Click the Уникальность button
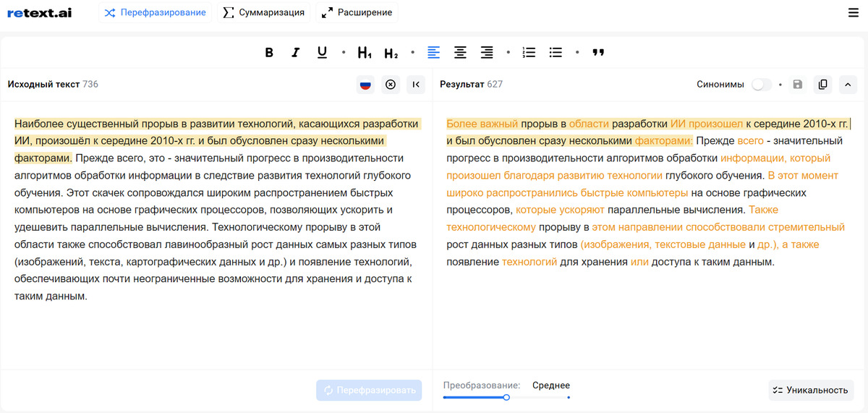 810,390
